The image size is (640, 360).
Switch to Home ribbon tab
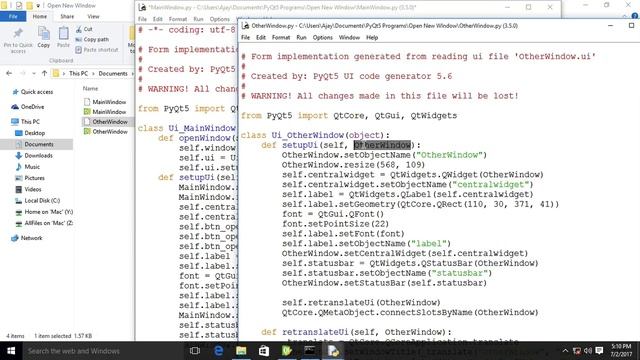pyautogui.click(x=40, y=16)
